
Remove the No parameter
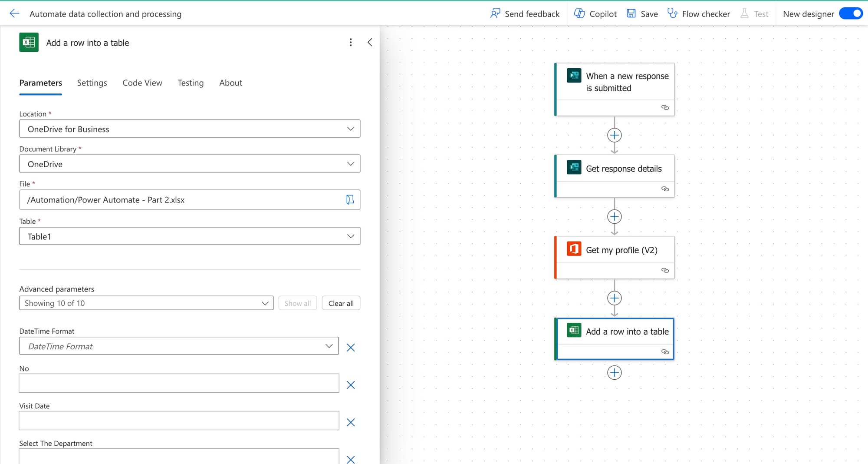coord(351,384)
